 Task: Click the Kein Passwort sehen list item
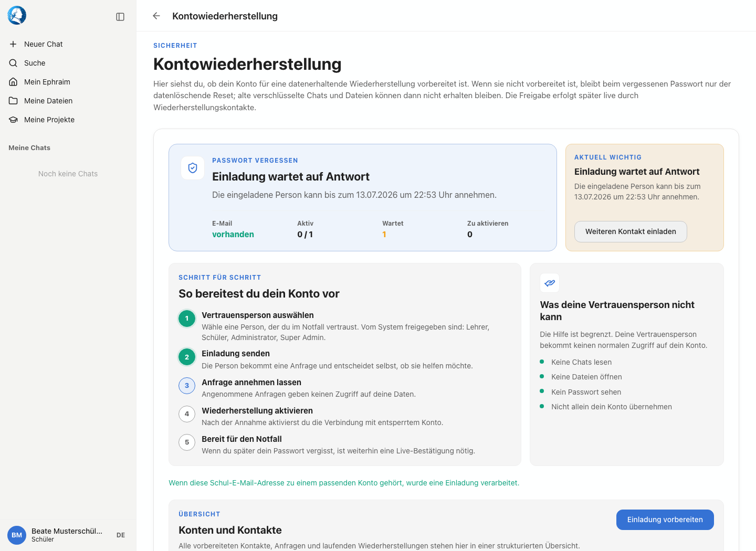click(x=586, y=392)
